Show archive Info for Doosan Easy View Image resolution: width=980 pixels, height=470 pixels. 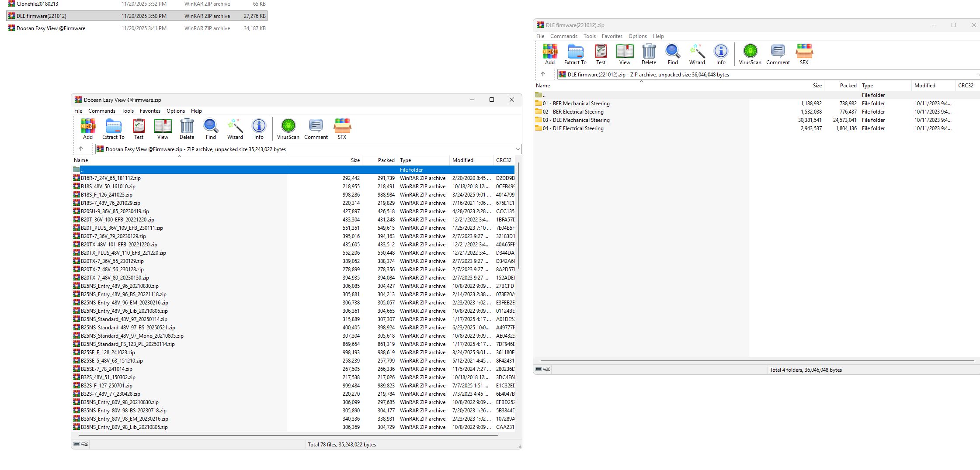point(258,128)
